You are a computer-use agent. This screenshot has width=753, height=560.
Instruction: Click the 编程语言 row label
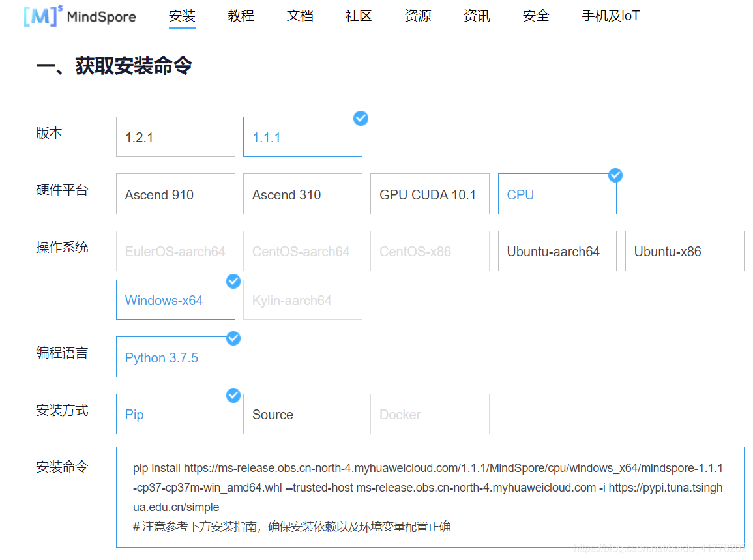[x=62, y=353]
